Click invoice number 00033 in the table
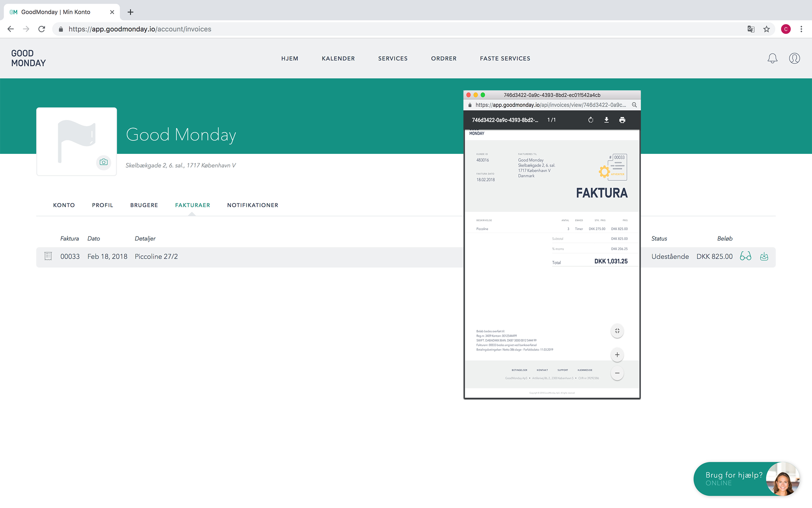The width and height of the screenshot is (812, 508). click(70, 256)
